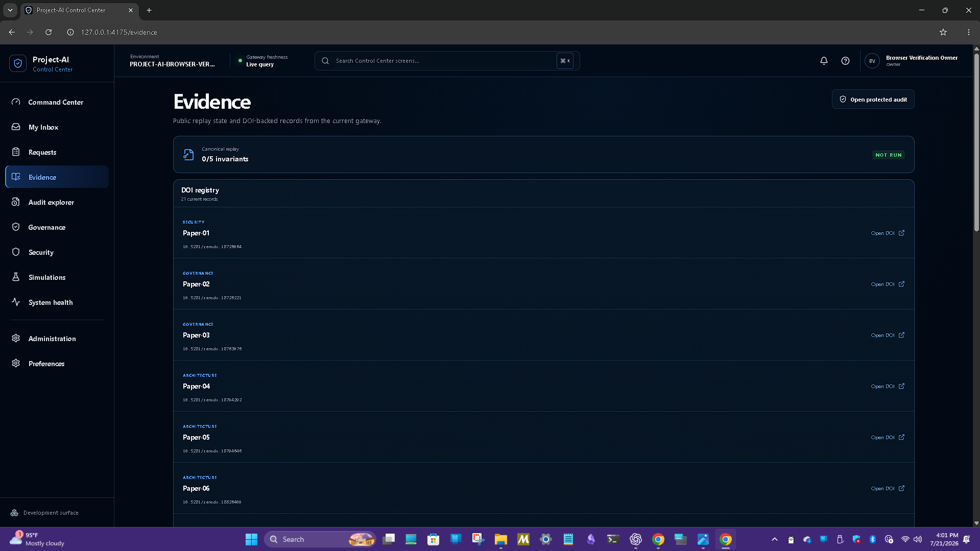Click the Development surface icon
This screenshot has width=980, height=551.
pyautogui.click(x=14, y=513)
